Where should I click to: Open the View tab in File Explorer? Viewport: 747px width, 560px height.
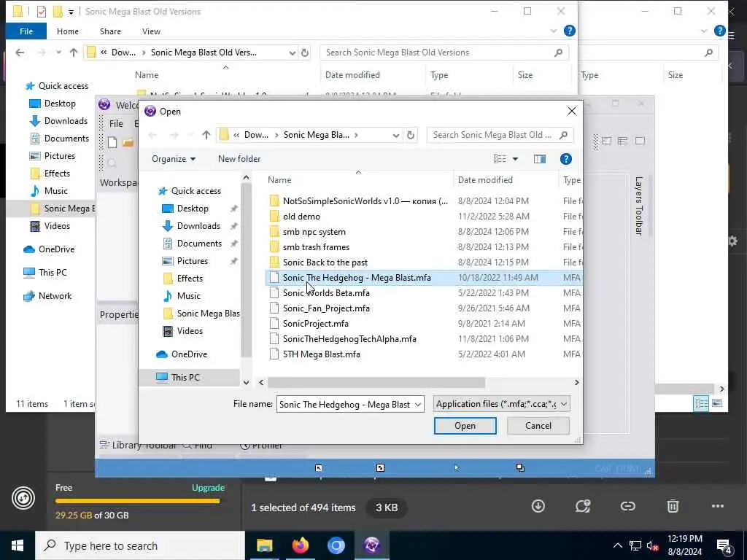(x=151, y=31)
